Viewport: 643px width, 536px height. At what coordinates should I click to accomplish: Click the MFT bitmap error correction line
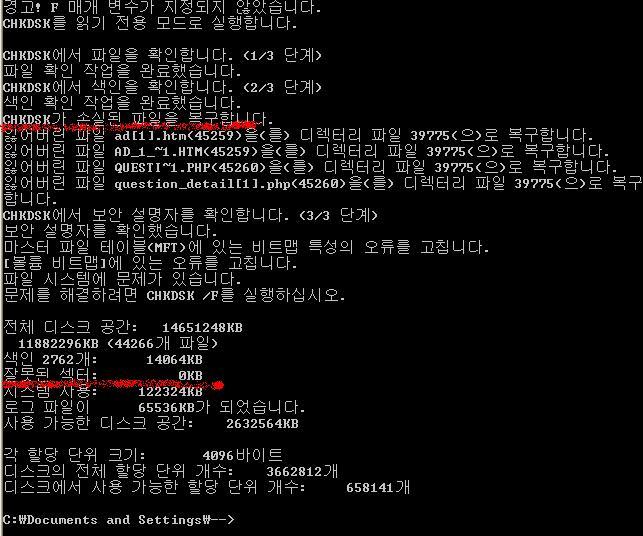[246, 247]
